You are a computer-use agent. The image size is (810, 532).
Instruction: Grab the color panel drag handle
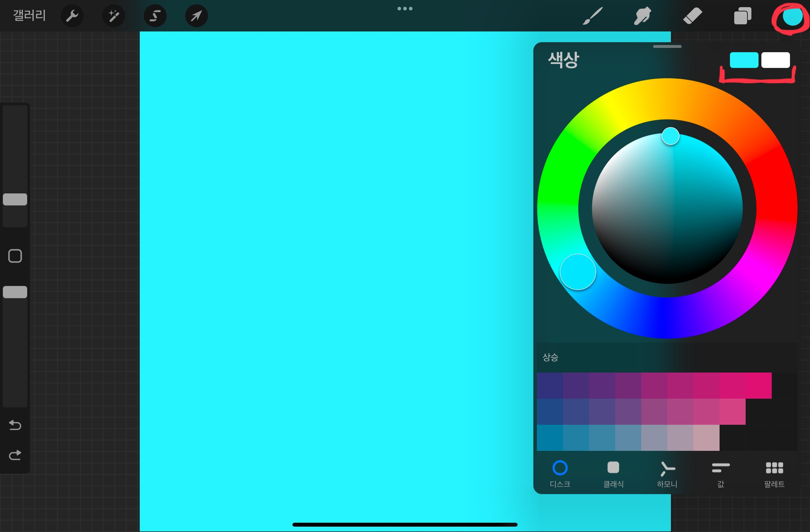point(667,46)
